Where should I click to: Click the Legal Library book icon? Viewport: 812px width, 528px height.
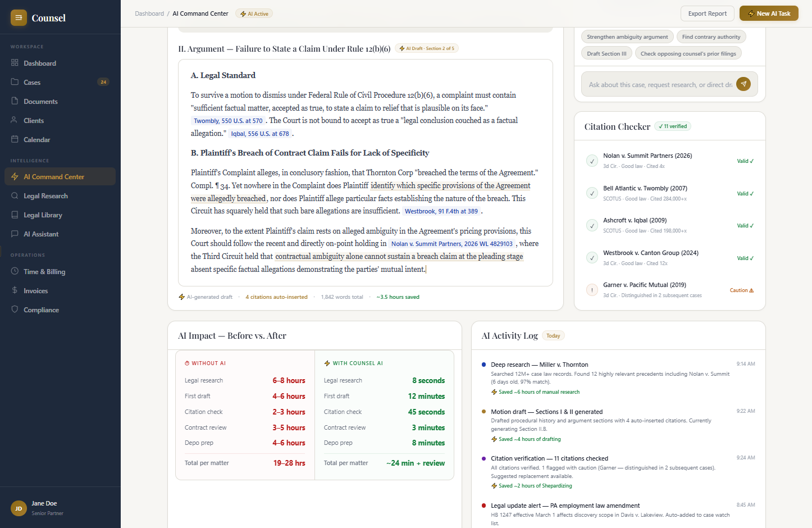(x=15, y=215)
